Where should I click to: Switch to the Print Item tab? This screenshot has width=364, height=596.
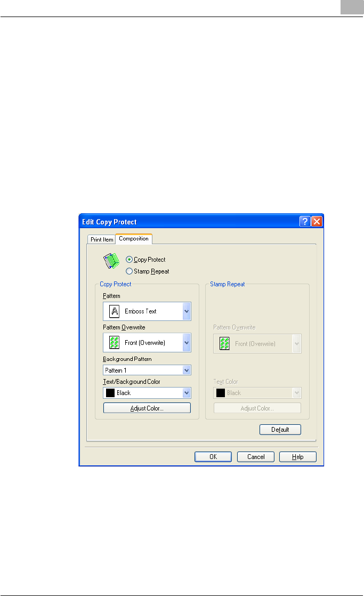pyautogui.click(x=102, y=239)
